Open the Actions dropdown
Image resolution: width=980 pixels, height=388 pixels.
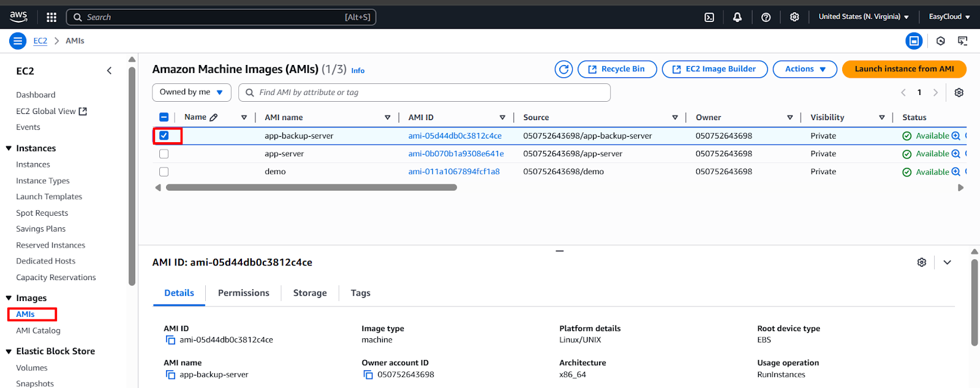(x=805, y=69)
